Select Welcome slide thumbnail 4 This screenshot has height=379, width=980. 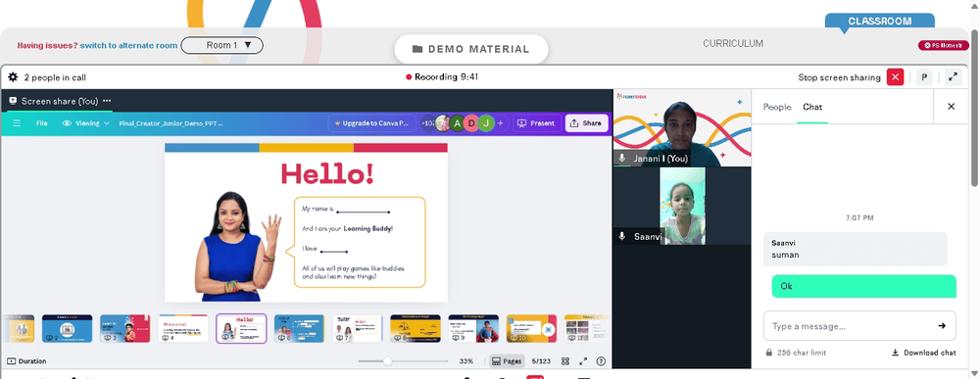(x=183, y=328)
